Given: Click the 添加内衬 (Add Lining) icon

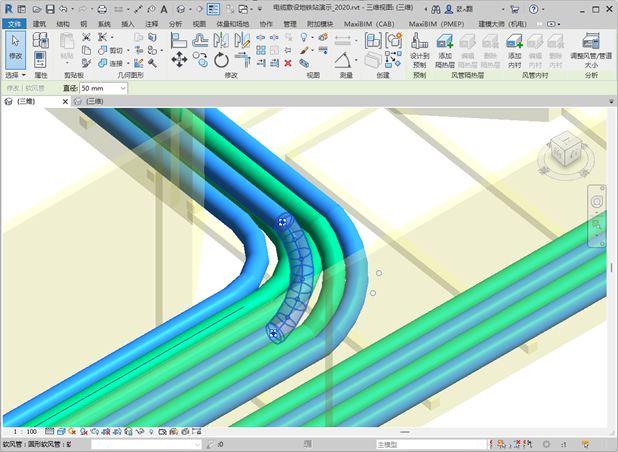Looking at the screenshot, I should (x=515, y=42).
